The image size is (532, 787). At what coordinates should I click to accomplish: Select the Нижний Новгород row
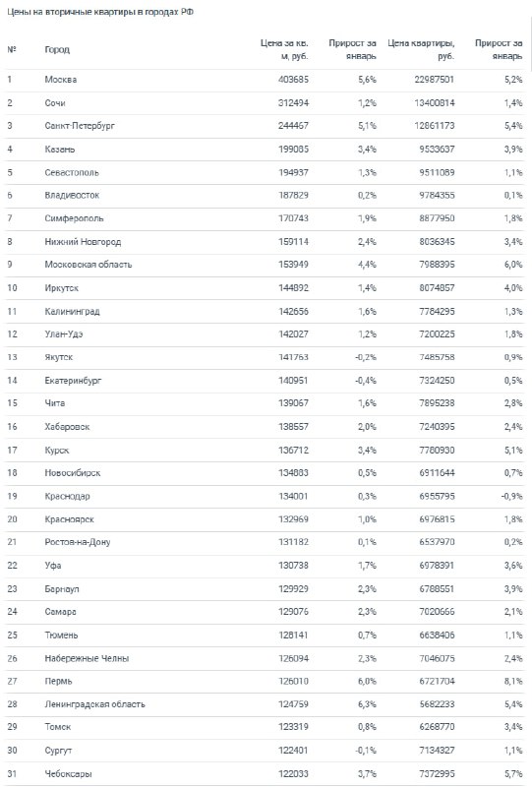265,242
